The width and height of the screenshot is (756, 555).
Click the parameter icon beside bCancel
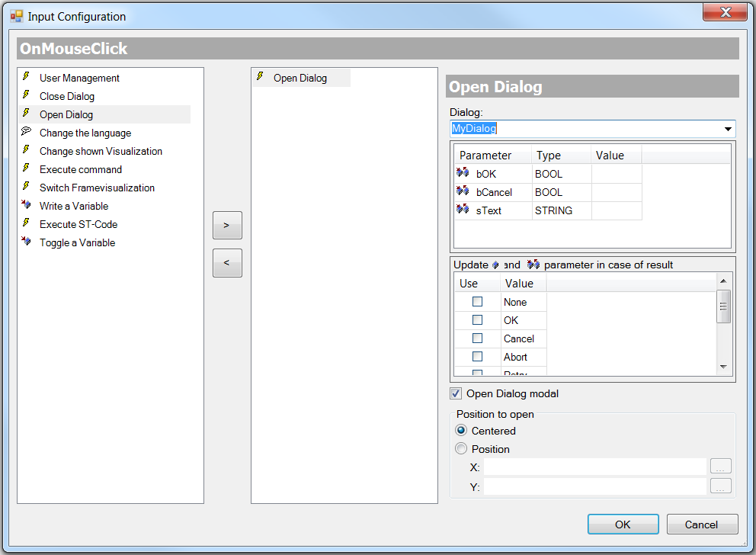coord(463,191)
